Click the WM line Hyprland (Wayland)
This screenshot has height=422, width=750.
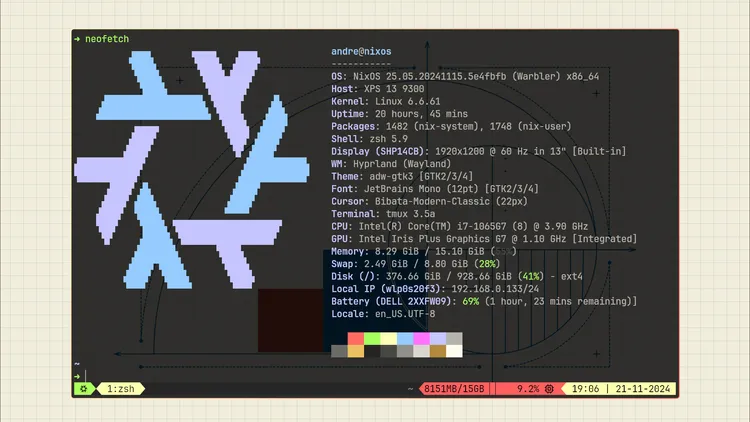pyautogui.click(x=391, y=164)
